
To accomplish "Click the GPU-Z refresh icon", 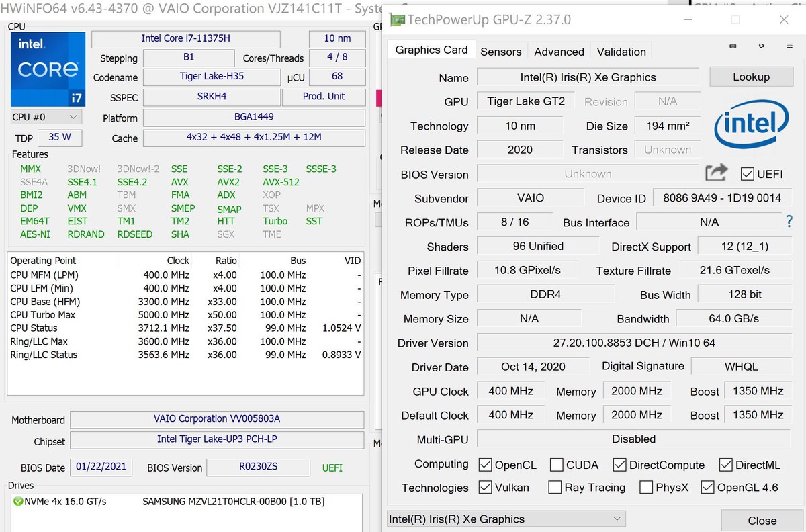I will [761, 46].
